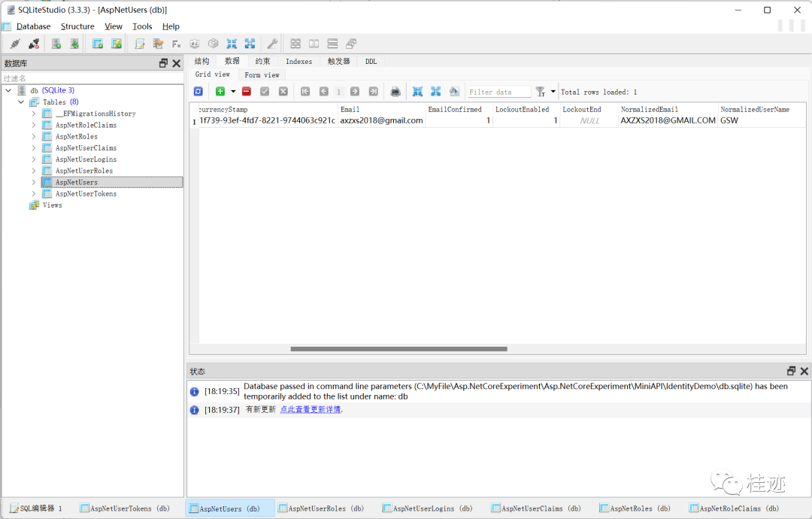The width and height of the screenshot is (812, 519).
Task: Insert a new row green plus
Action: [220, 92]
